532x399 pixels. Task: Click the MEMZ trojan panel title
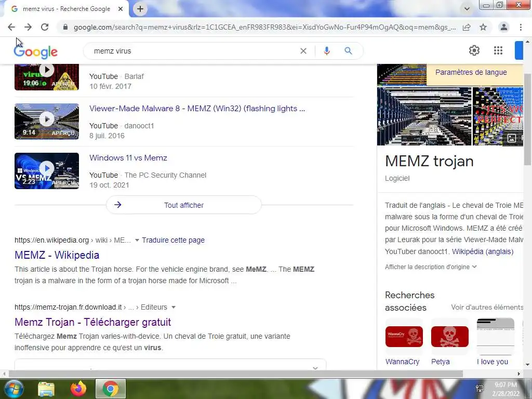point(429,161)
